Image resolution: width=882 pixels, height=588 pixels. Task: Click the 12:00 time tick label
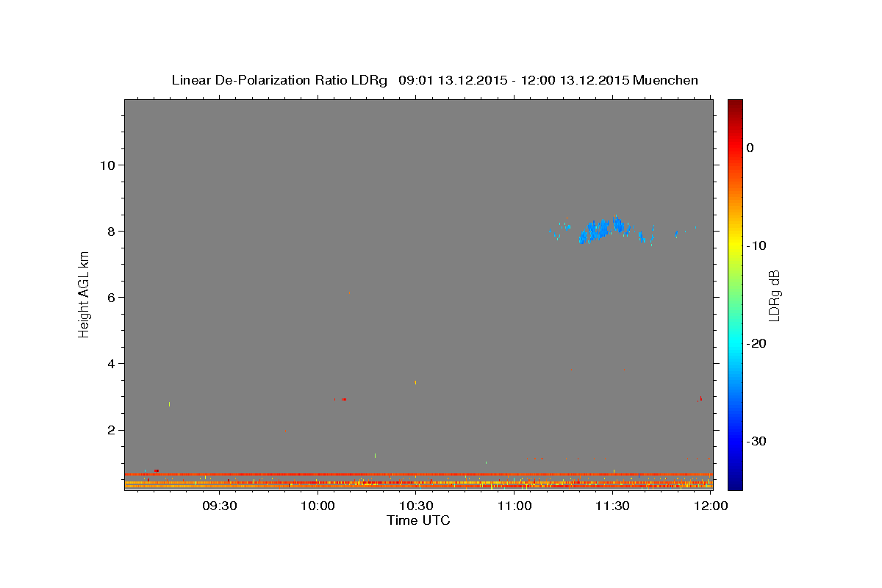pos(710,506)
